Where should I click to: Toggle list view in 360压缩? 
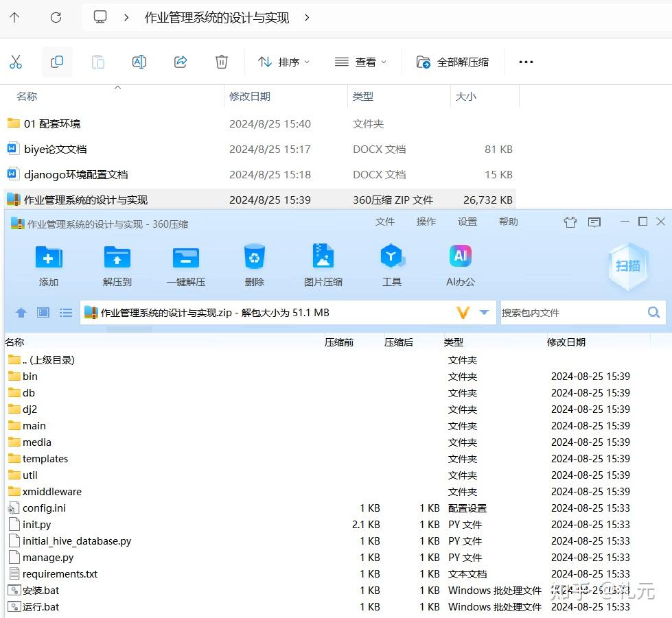click(66, 312)
